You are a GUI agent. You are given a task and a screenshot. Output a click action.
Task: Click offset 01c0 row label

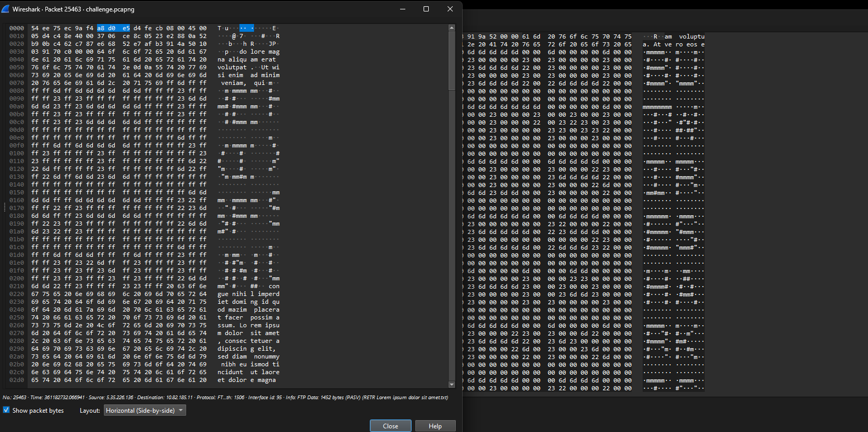point(17,247)
